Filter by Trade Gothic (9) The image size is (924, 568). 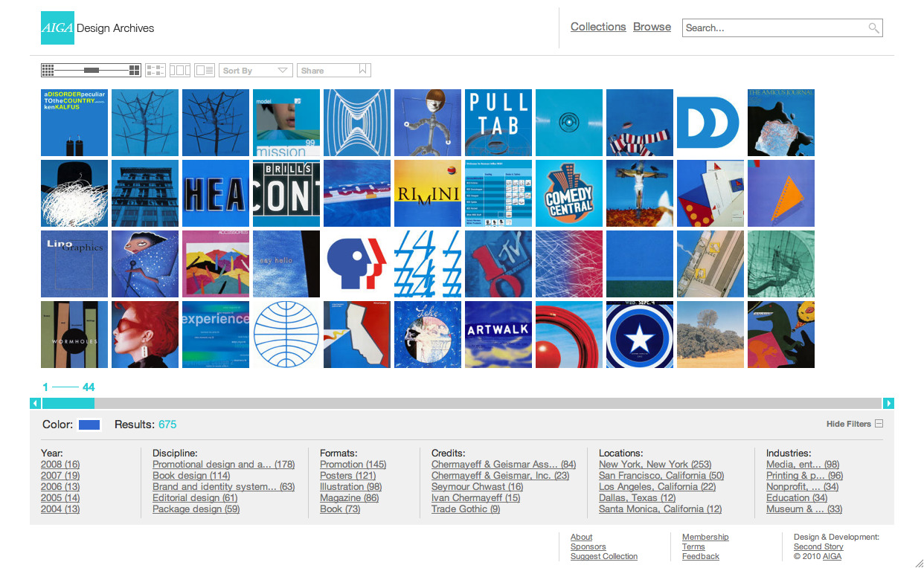[x=466, y=509]
